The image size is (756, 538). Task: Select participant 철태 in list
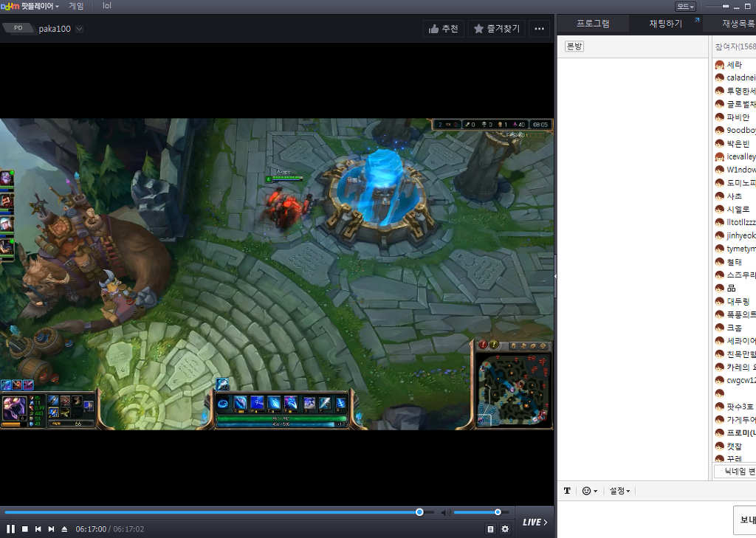[x=735, y=262]
